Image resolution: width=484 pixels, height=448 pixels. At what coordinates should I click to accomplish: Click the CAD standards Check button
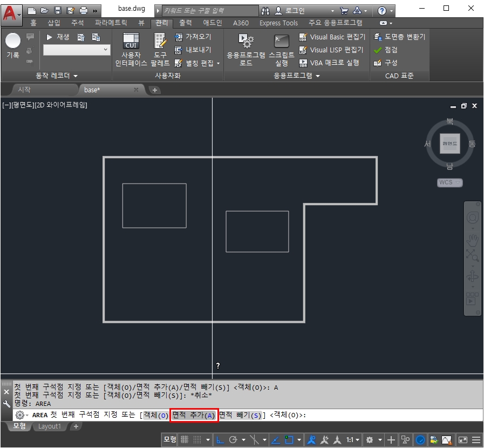386,50
